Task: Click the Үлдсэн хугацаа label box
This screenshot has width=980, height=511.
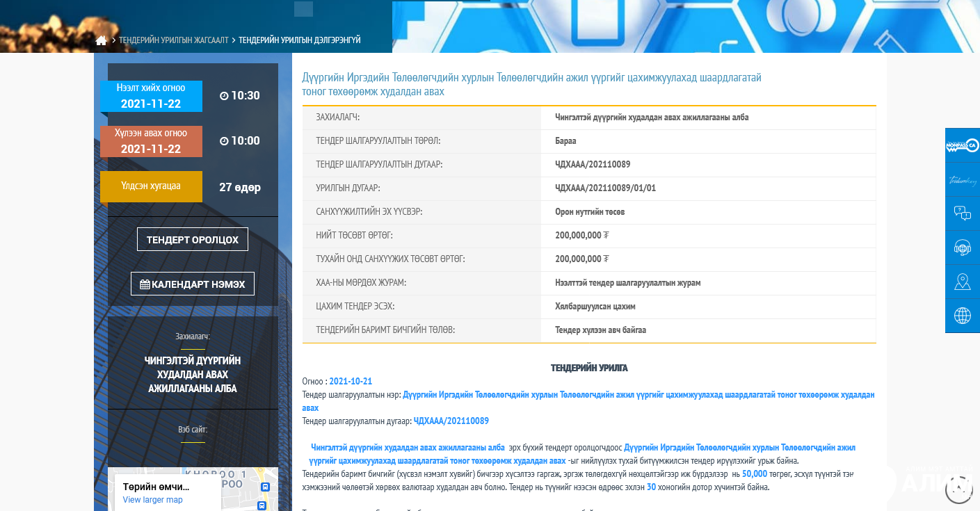Action: pyautogui.click(x=151, y=186)
